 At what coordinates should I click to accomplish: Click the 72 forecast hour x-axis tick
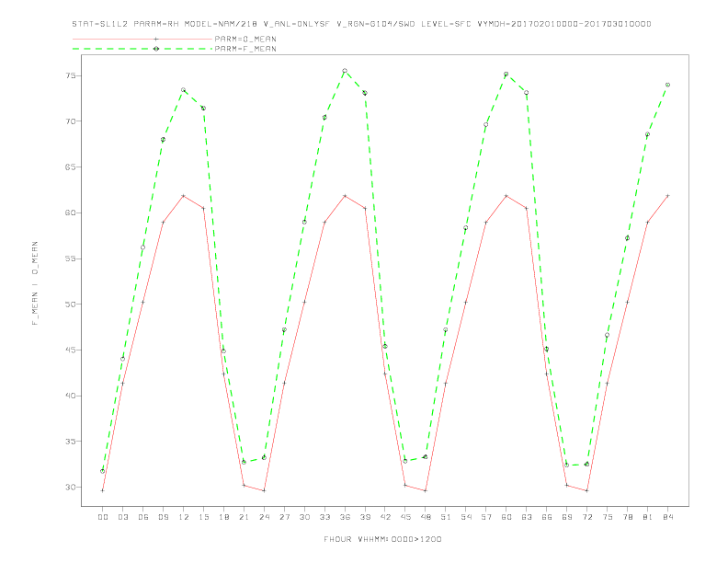pos(587,517)
